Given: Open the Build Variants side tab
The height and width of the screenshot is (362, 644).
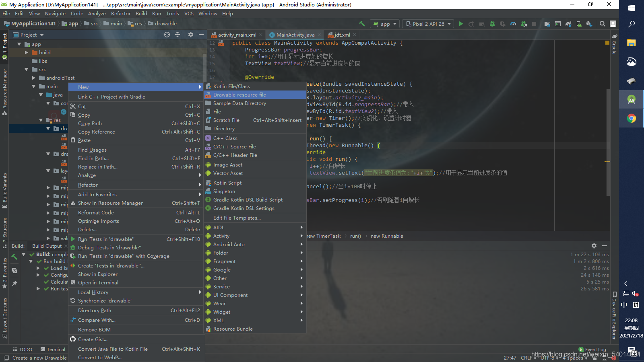Looking at the screenshot, I should [x=4, y=190].
